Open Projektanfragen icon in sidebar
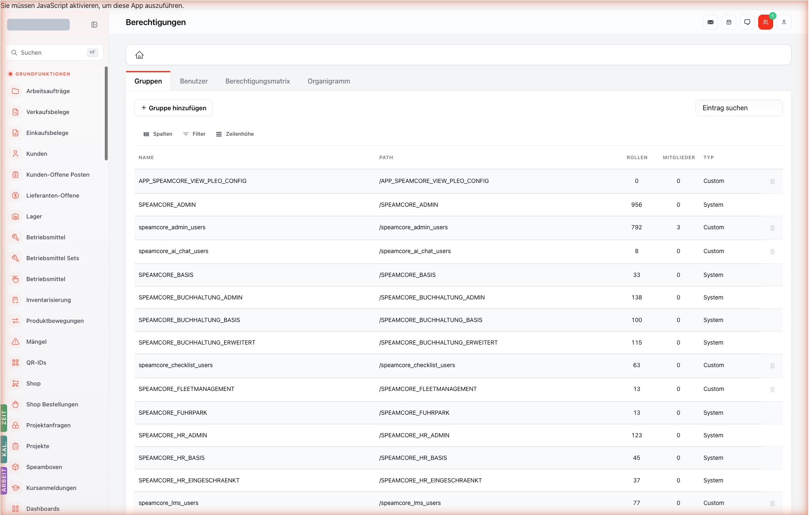Image resolution: width=812 pixels, height=515 pixels. pos(15,425)
